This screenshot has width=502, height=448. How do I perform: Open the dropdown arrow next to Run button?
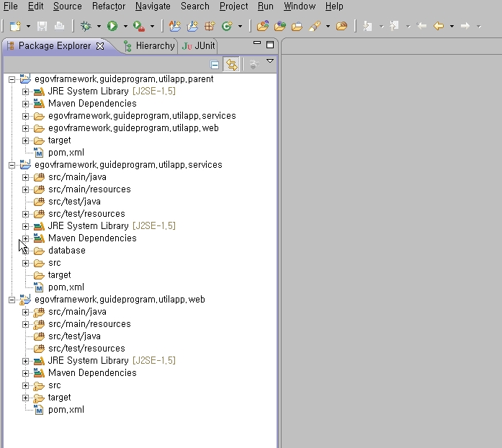(125, 27)
